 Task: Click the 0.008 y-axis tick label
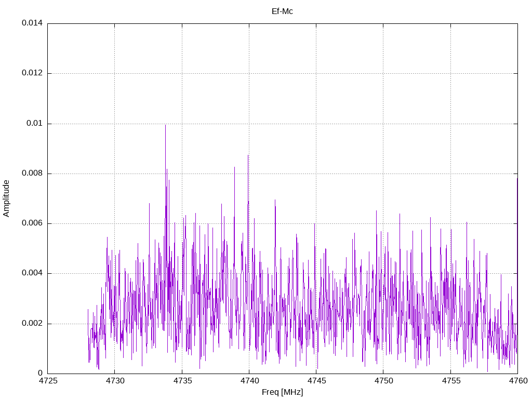tap(32, 174)
